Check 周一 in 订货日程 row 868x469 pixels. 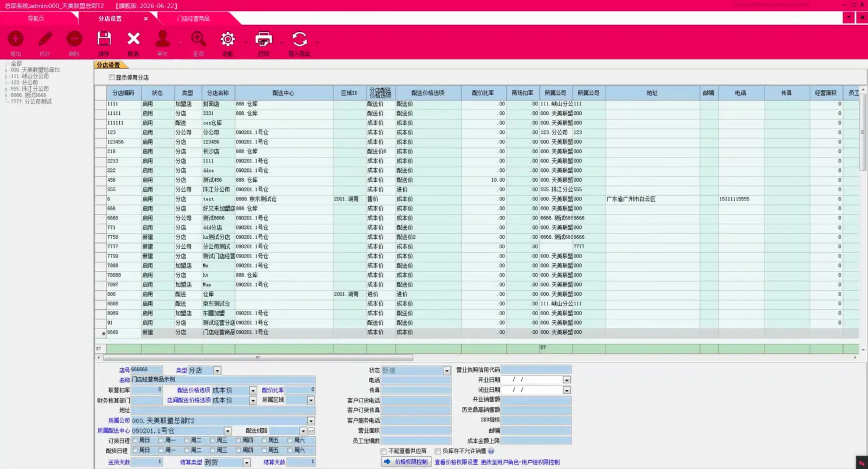[x=161, y=440]
